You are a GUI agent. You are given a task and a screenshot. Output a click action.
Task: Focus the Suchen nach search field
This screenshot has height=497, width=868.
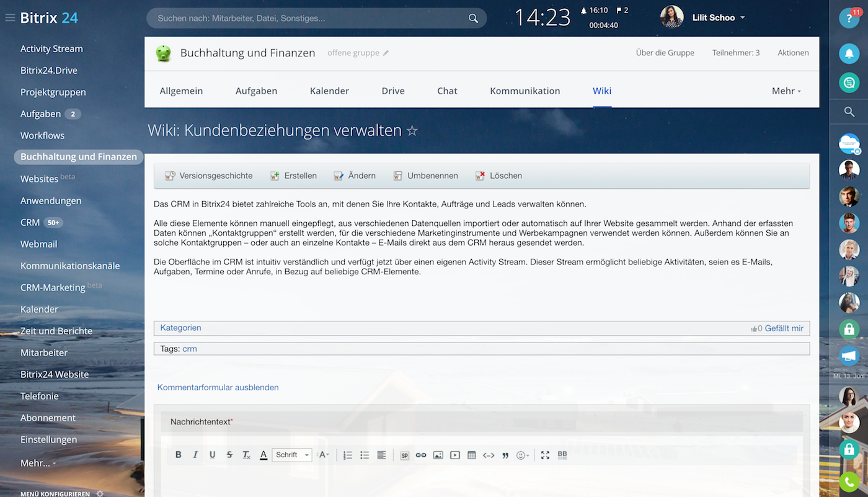click(x=316, y=18)
